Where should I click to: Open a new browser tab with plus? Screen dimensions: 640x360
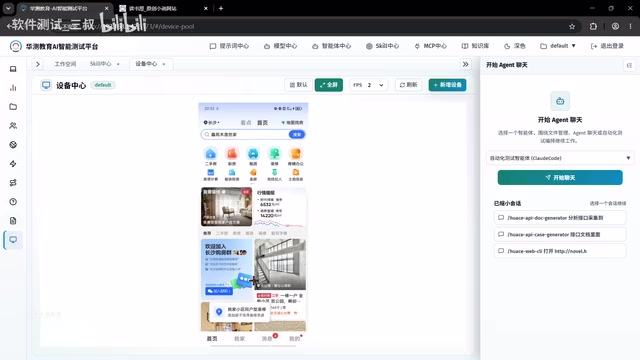[221, 8]
